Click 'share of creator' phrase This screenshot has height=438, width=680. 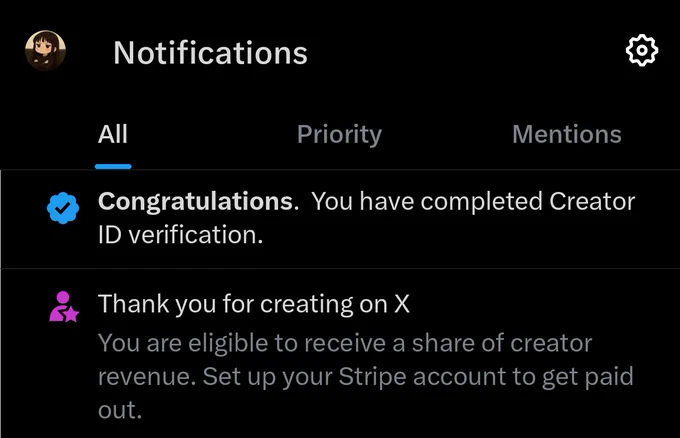(502, 343)
